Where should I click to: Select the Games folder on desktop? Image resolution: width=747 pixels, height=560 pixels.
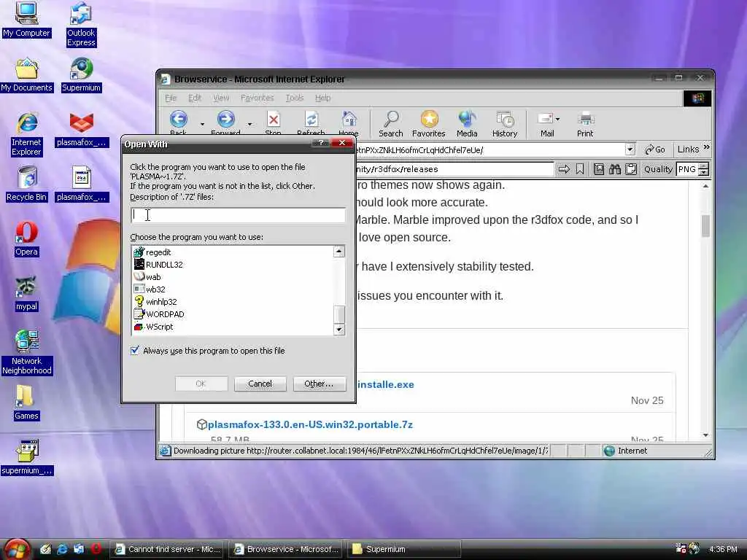pos(26,403)
